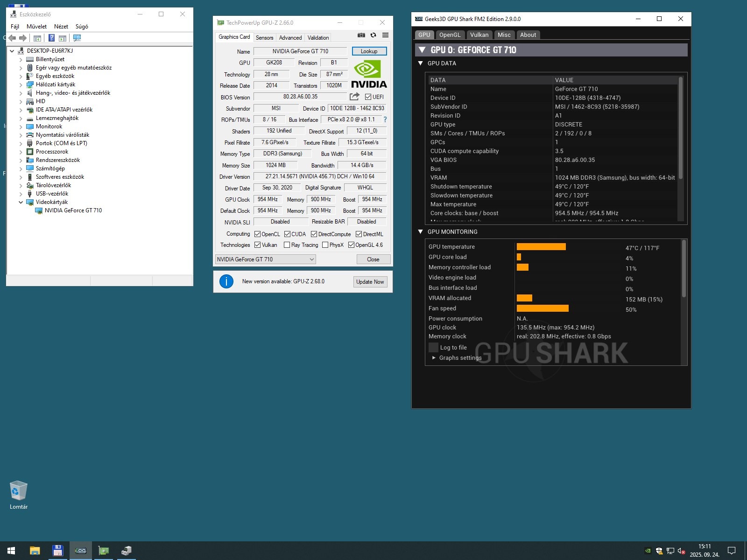The image size is (747, 560).
Task: Click the NVIDIA logo in GPU-Z
Action: (x=369, y=74)
